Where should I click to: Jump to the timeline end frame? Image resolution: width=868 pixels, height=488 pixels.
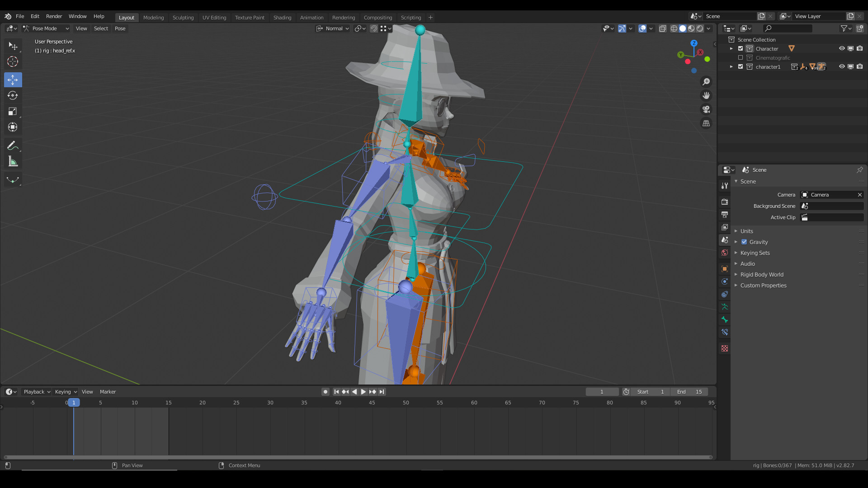(382, 392)
